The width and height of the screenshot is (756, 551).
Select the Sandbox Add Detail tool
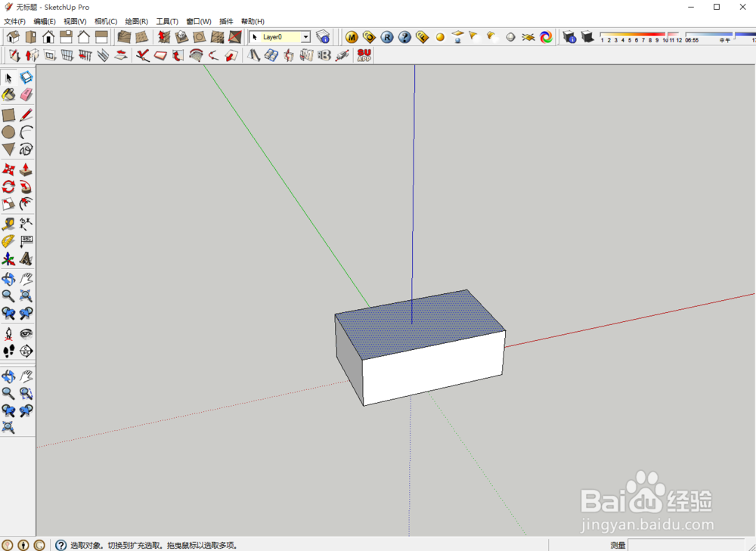pos(217,37)
